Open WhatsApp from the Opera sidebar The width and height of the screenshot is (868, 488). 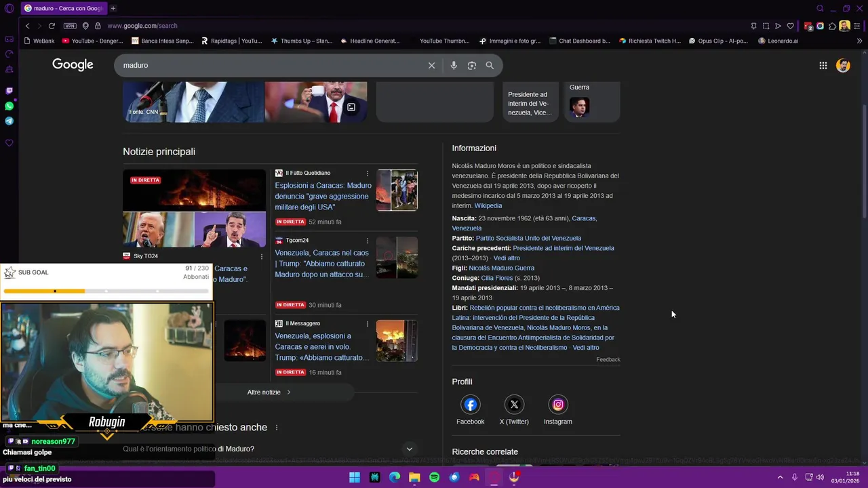tap(9, 106)
